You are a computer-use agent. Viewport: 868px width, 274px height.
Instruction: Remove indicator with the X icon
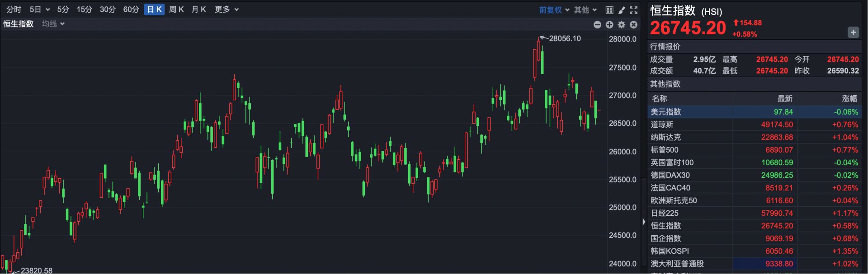pyautogui.click(x=634, y=25)
